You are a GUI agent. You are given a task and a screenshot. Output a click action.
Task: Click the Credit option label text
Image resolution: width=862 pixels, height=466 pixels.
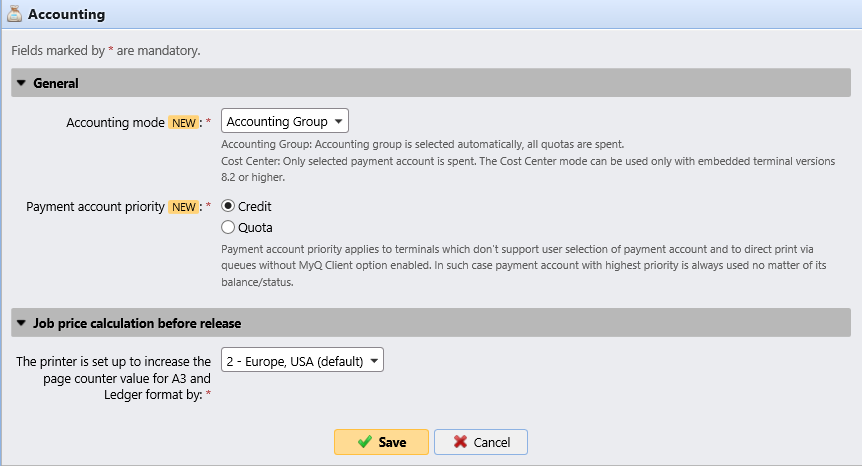pos(255,206)
